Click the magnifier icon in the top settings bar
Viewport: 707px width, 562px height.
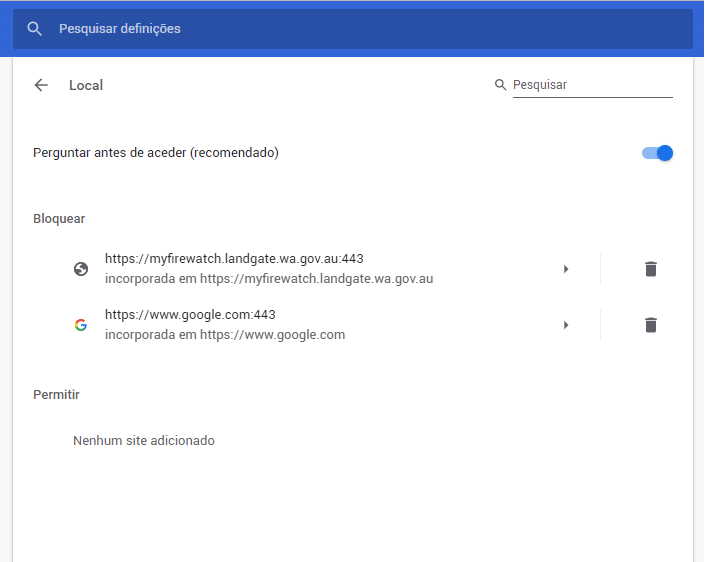[35, 29]
